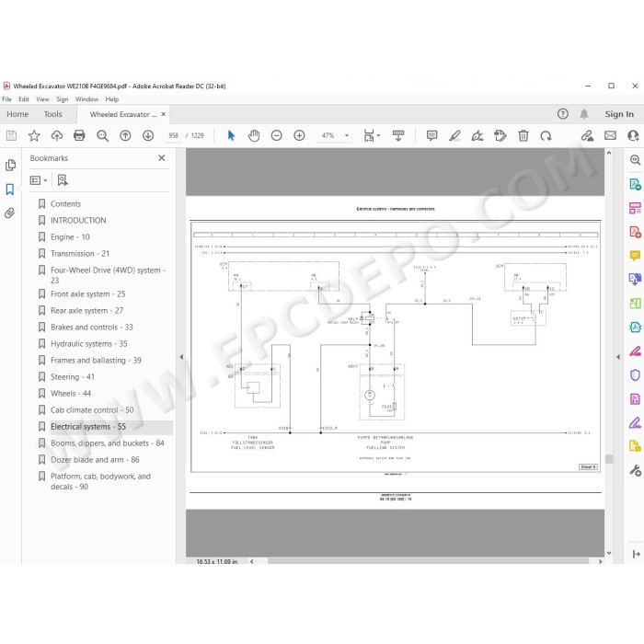Close the Wheeled Excavator document tab
Image resolution: width=644 pixels, height=644 pixels.
(x=164, y=114)
